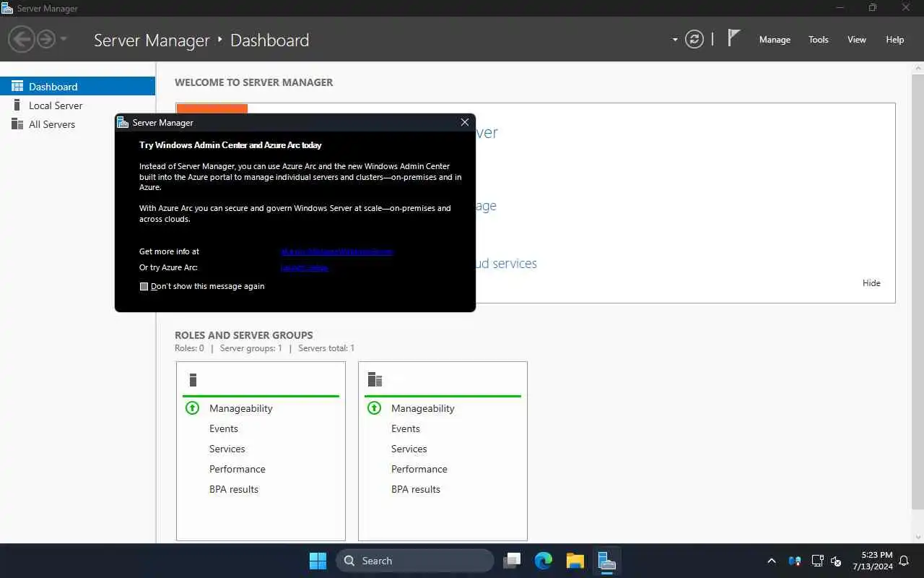Go back with the navigation back arrow
Screen dimensions: 924x578
coord(22,39)
